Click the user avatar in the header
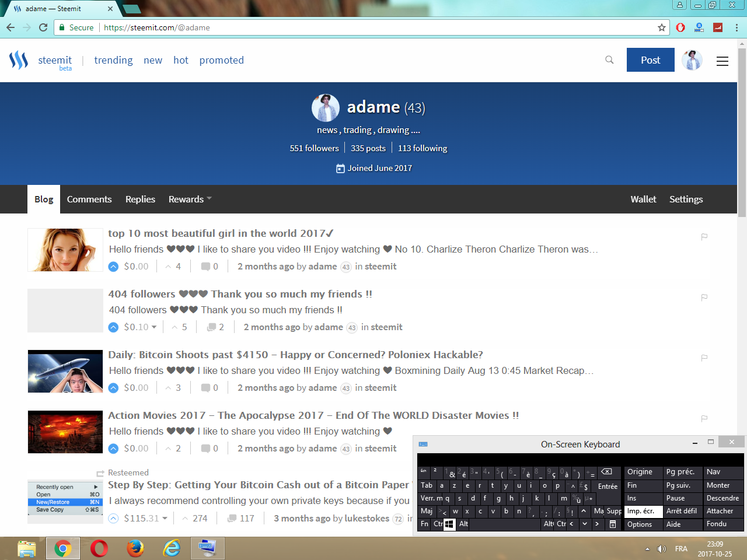 tap(692, 60)
